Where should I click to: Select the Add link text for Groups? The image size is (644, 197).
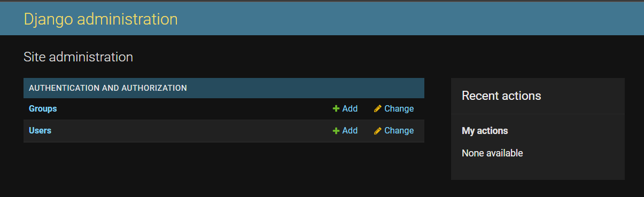point(350,108)
